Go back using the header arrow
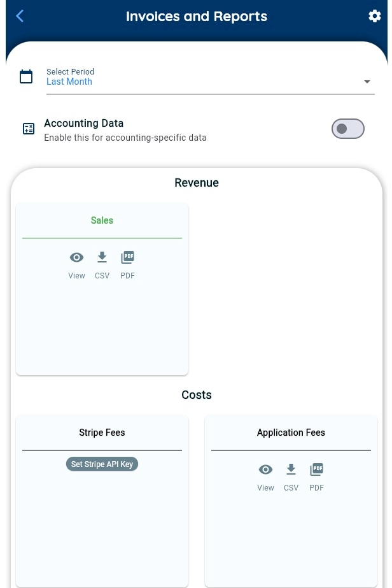Screen dimensions: 392x588 coord(20,17)
